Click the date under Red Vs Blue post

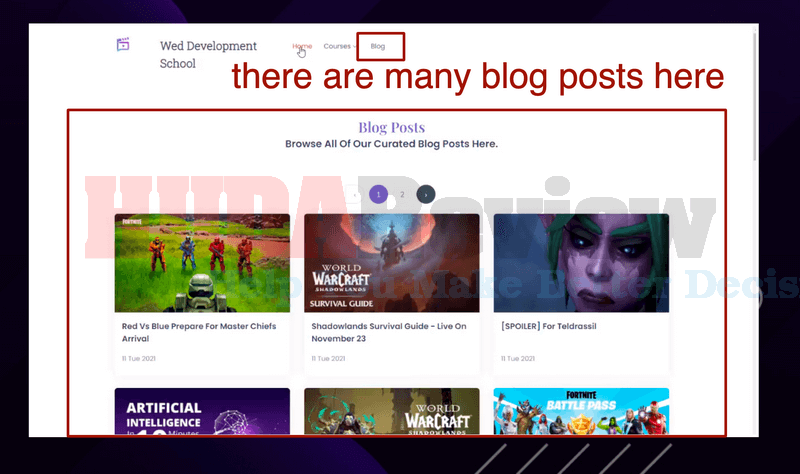coord(139,359)
